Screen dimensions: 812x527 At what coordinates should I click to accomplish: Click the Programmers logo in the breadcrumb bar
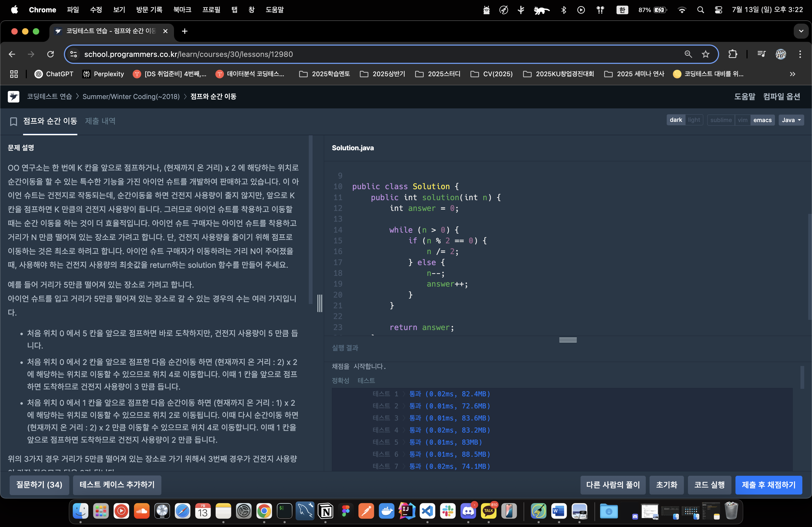(x=14, y=97)
